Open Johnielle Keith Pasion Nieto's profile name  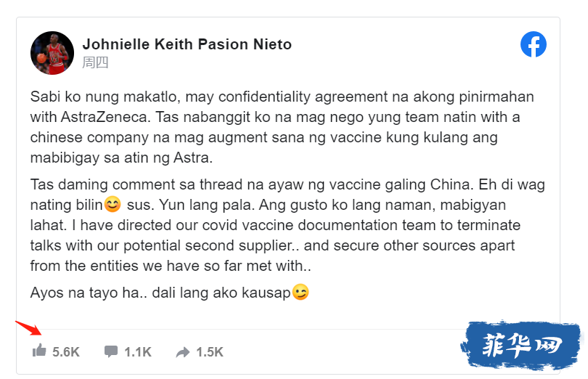pos(187,44)
